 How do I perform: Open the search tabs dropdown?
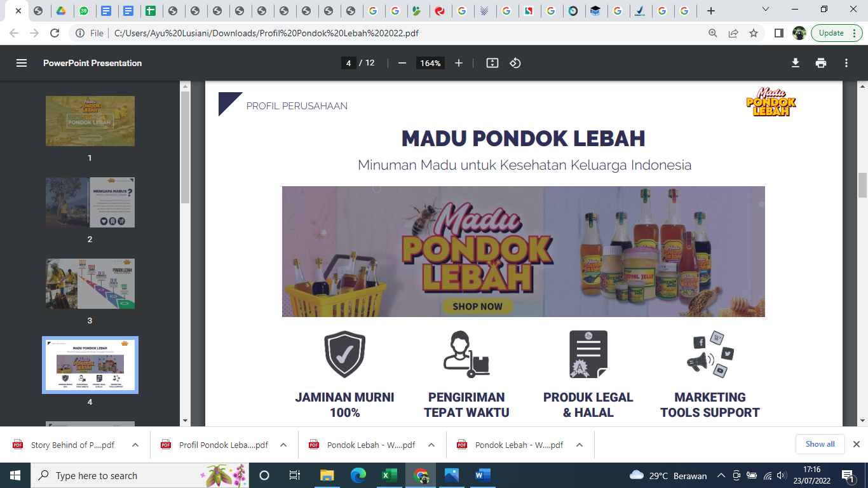766,10
